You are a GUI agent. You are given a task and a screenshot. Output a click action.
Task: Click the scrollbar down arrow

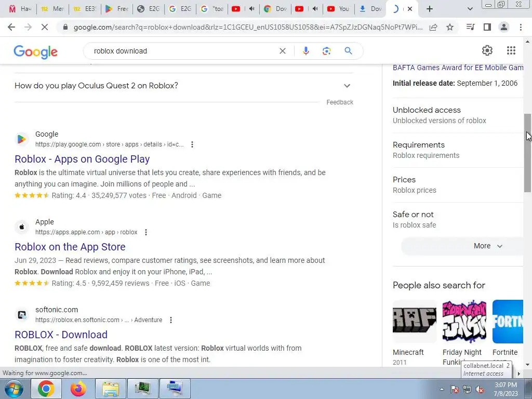click(x=528, y=365)
